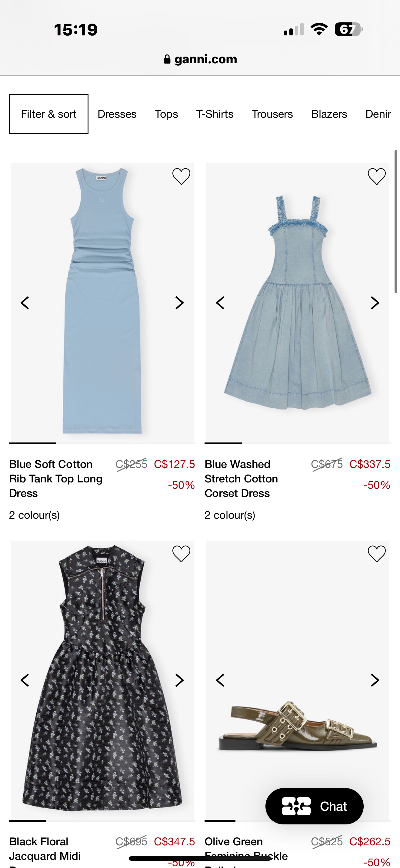Open the Chat support button
Viewport: 400px width, 868px height.
[314, 806]
